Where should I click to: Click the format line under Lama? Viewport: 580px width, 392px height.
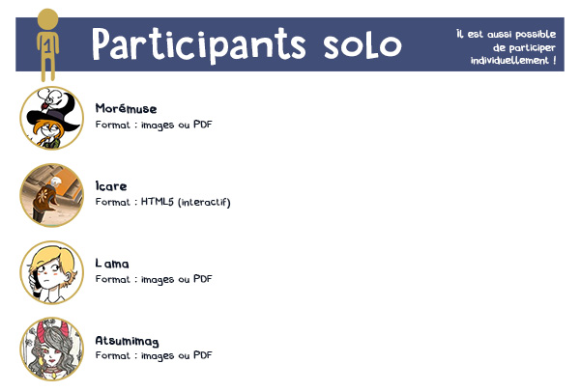[x=154, y=279]
